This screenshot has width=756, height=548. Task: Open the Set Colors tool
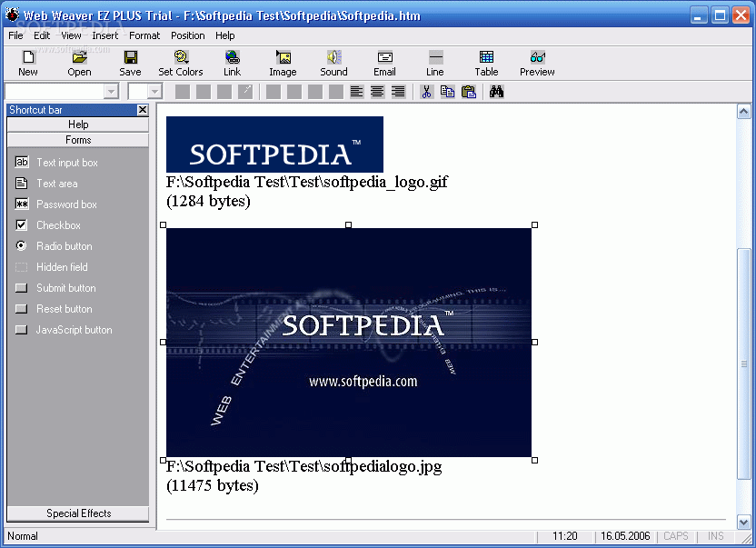pyautogui.click(x=181, y=64)
